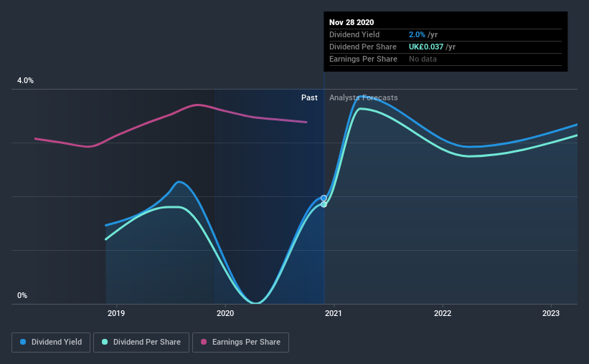Viewport: 589px width, 364px height.
Task: Toggle the Earnings Per Share legend button
Action: click(x=241, y=343)
